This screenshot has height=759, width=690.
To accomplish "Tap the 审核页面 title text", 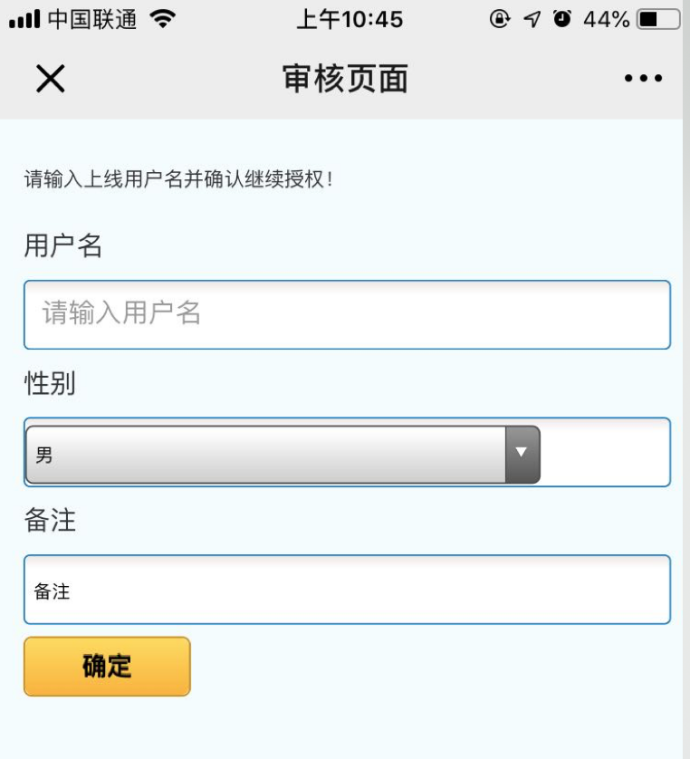I will [x=345, y=79].
